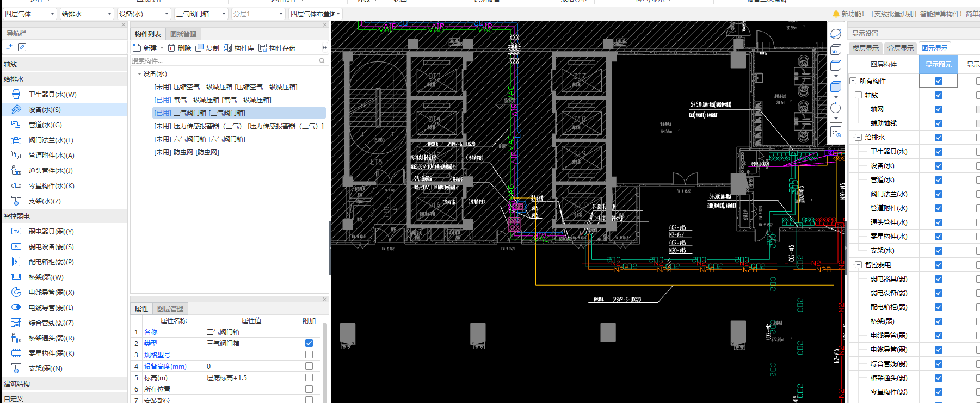Open 轴线 navigation section

click(64, 64)
